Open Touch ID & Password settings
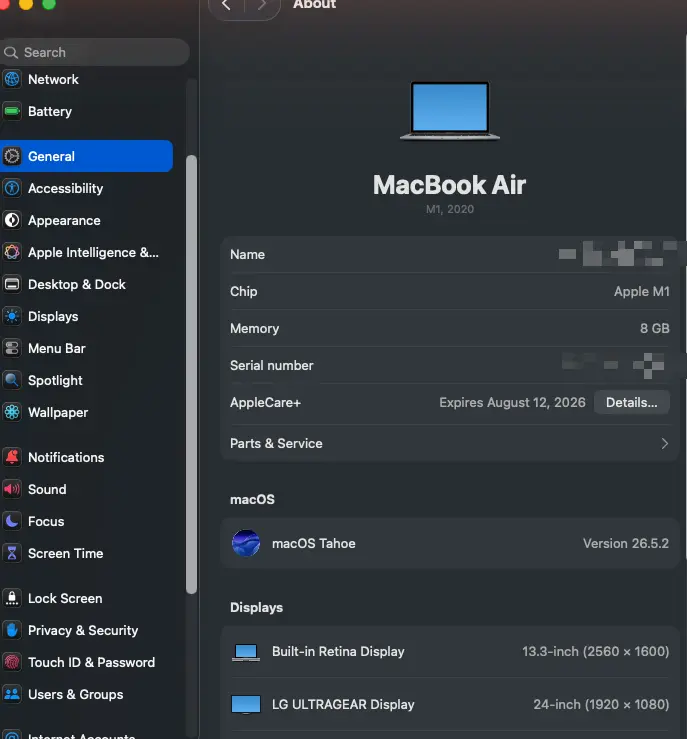The width and height of the screenshot is (687, 739). 87,662
